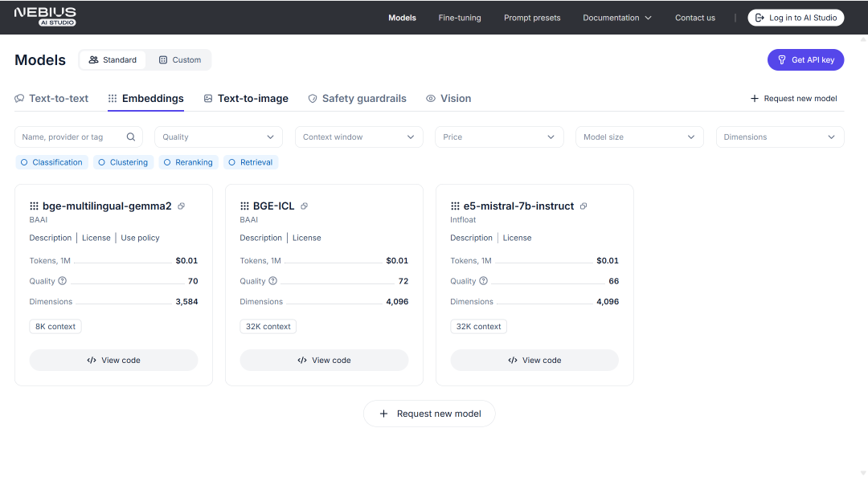Open Description link of bge-multilingual-gemma2
Screen dimensions: 868x477
51,238
